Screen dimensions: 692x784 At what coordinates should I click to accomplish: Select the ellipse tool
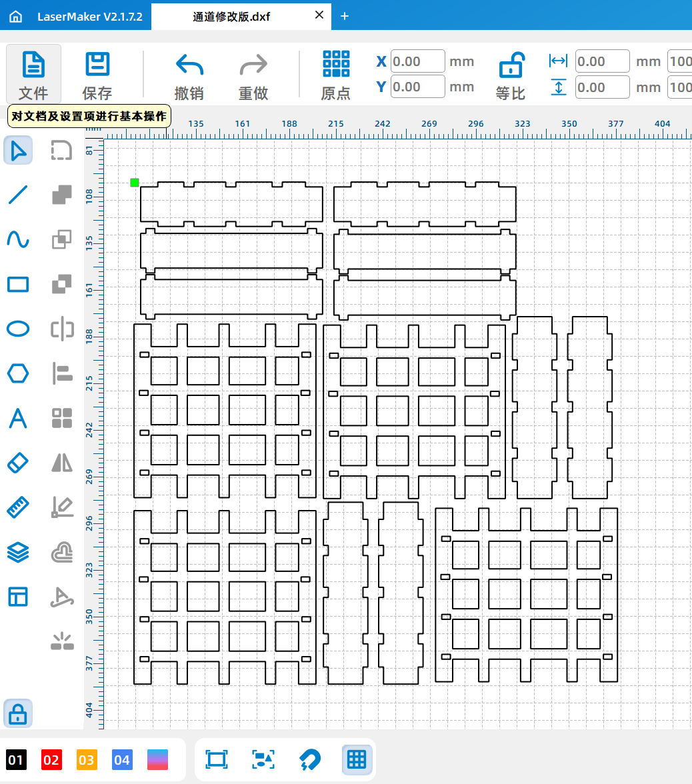tap(18, 329)
